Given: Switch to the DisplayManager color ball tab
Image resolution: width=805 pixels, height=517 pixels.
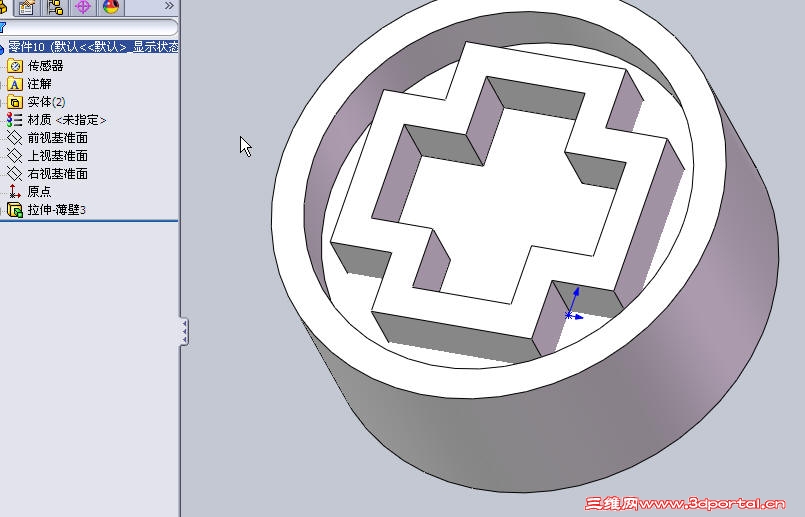Looking at the screenshot, I should click(x=110, y=7).
